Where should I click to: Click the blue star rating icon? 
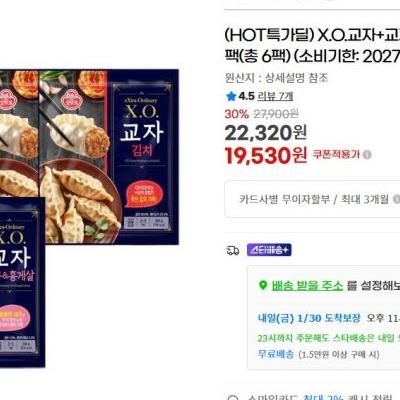point(231,96)
